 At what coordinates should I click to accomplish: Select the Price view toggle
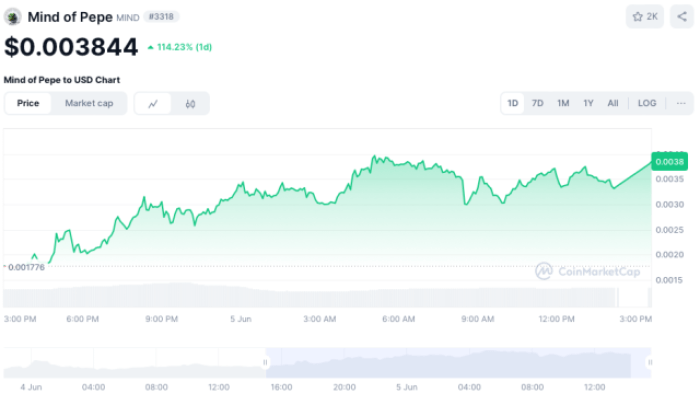(x=28, y=103)
